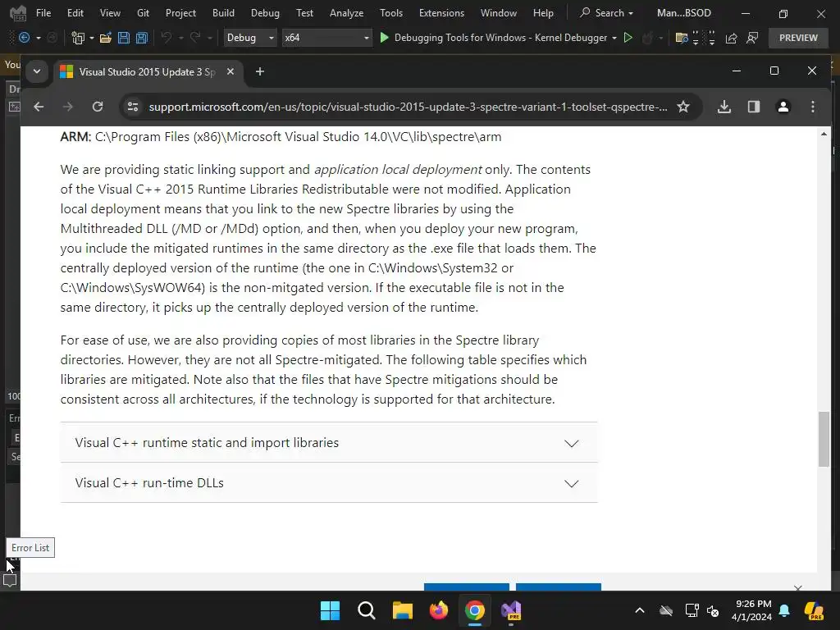Show hidden system tray icons

[x=640, y=610]
